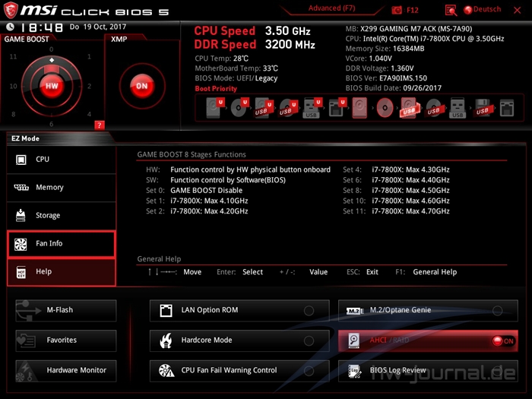Open the CPU section in EZ Mode
This screenshot has height=399, width=532.
click(x=62, y=160)
